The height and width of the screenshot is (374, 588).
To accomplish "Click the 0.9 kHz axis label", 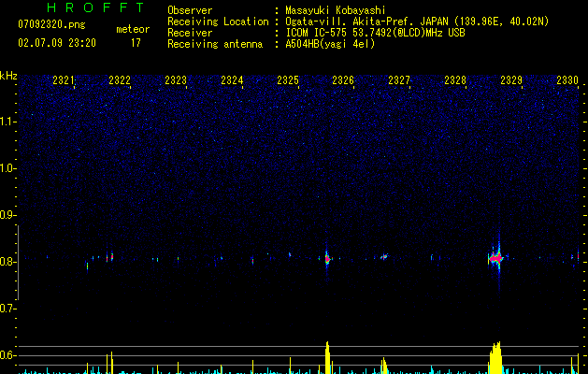I will [7, 215].
